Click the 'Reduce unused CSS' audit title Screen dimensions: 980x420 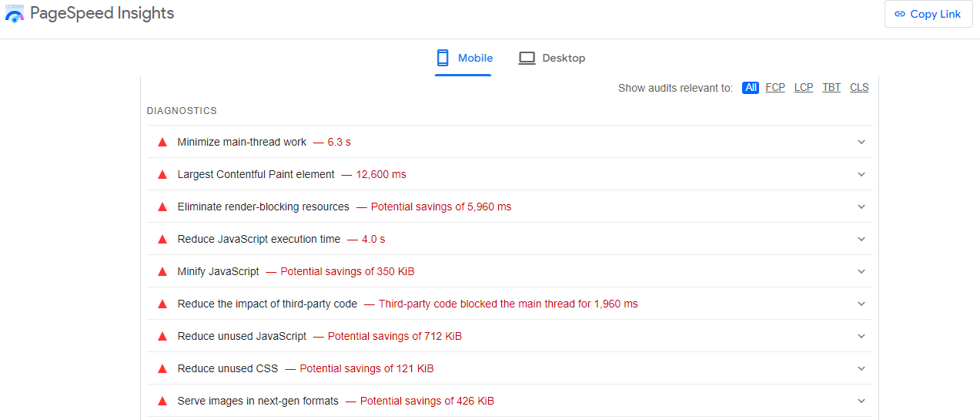tap(228, 368)
